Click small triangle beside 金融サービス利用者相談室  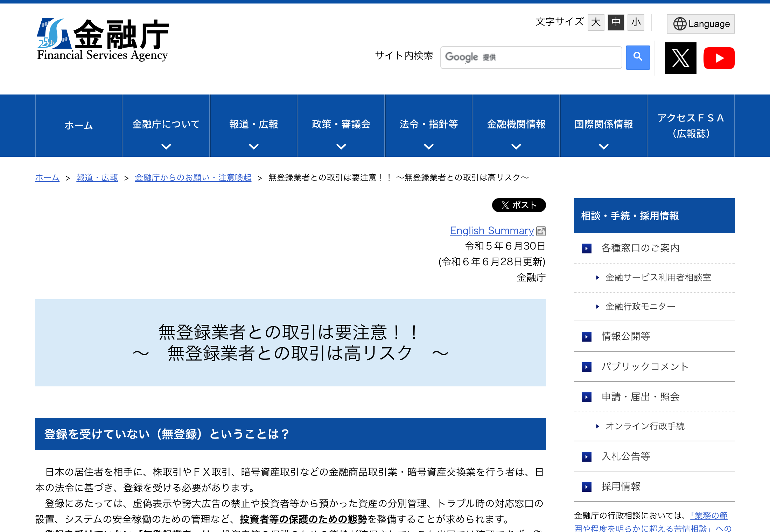coord(598,278)
